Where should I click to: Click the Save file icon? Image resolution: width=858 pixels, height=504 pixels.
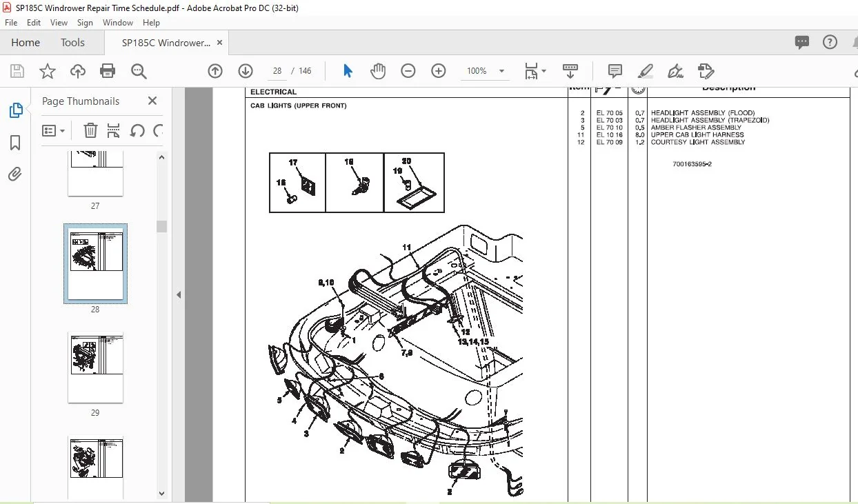(x=17, y=71)
